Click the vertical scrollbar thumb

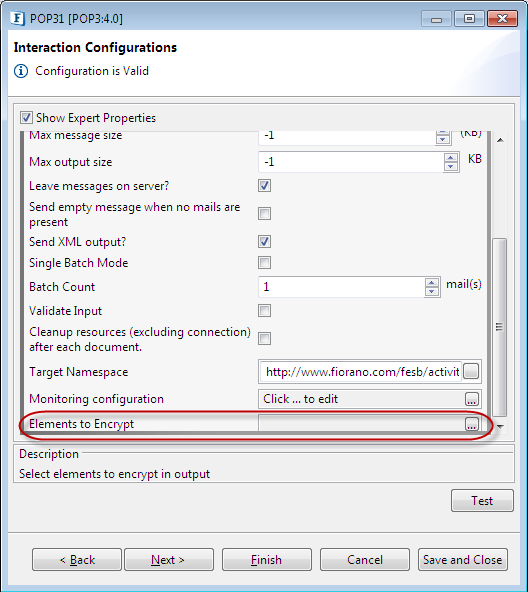point(500,327)
